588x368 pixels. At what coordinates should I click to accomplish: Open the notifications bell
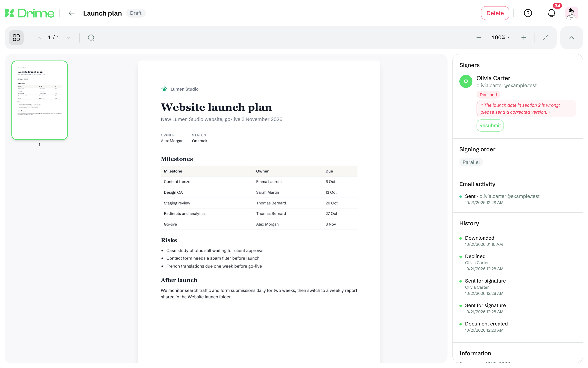click(551, 13)
